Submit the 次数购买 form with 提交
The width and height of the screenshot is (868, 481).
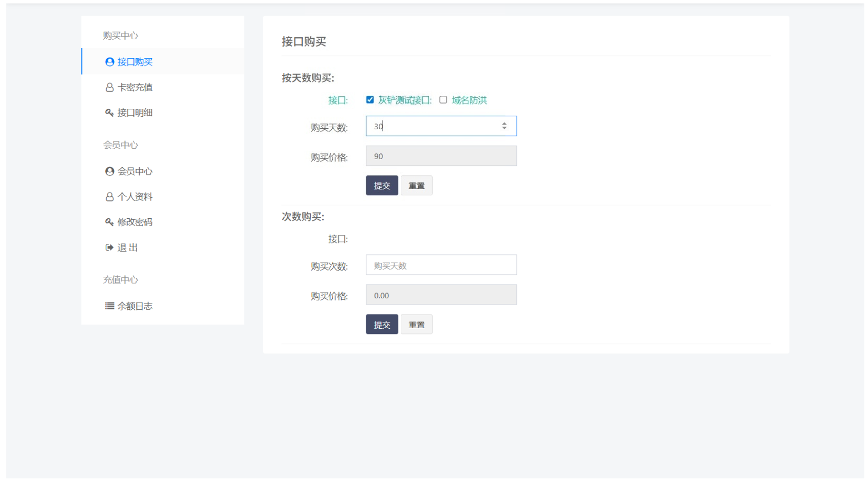tap(382, 325)
